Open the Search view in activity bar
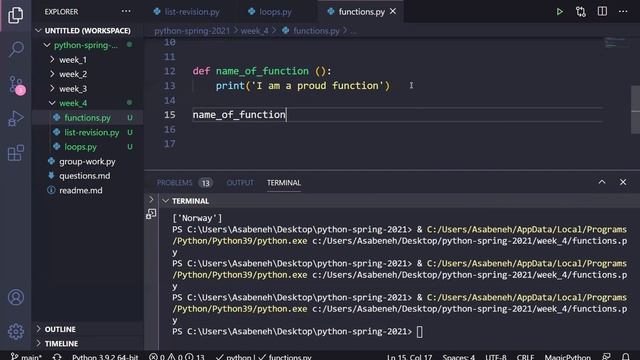The width and height of the screenshot is (640, 360). click(x=16, y=49)
